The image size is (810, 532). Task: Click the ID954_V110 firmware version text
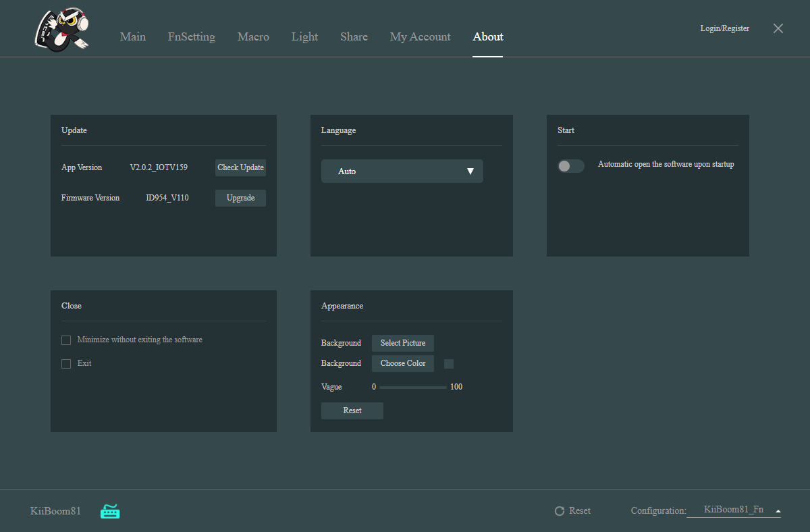tap(167, 198)
